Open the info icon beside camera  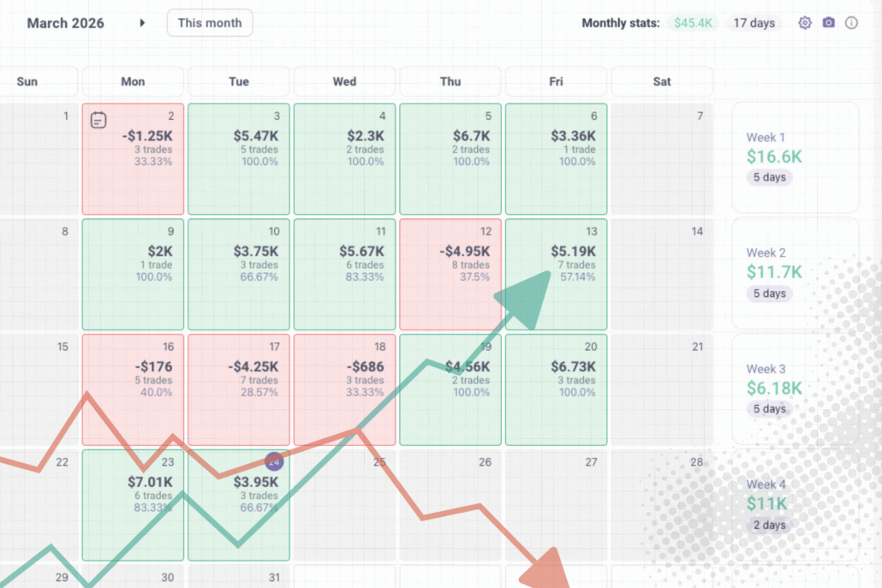coord(851,23)
